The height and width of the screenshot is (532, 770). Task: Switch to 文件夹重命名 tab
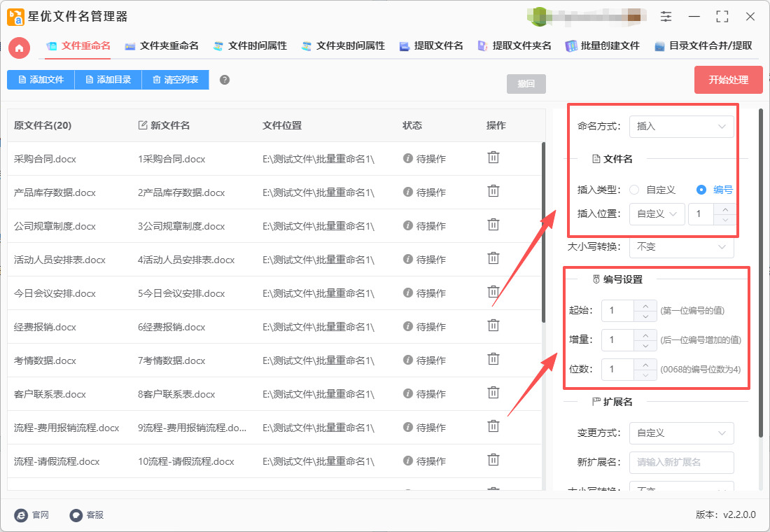162,45
